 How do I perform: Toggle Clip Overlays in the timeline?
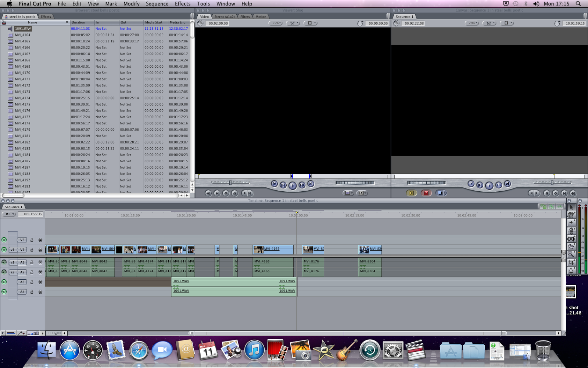[x=22, y=333]
